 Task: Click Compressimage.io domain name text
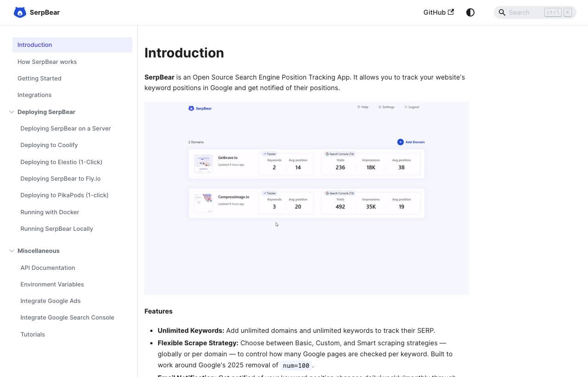pos(234,197)
